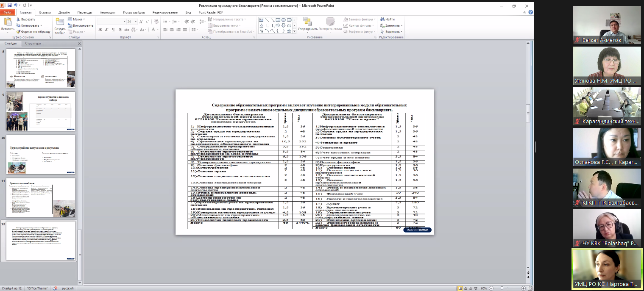Select slide 10 thumbnail in slides panel
This screenshot has height=291, width=644.
pos(41,154)
